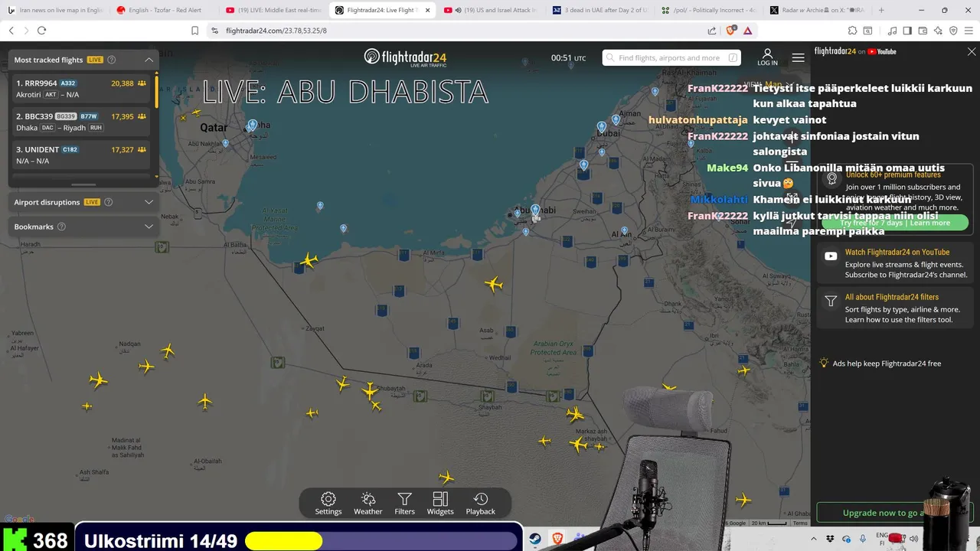Click the Brave Rewards triangle icon
Screen dimensions: 980x551
pos(747,31)
